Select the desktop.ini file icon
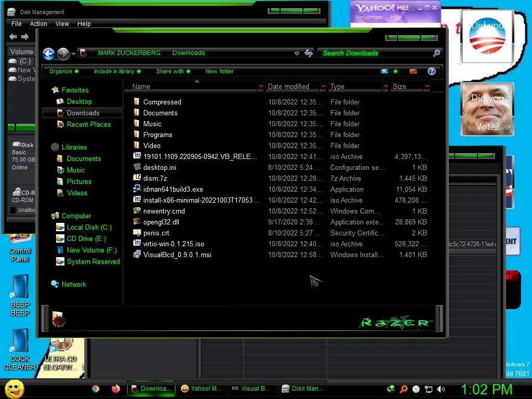The height and width of the screenshot is (399, 532). [137, 167]
